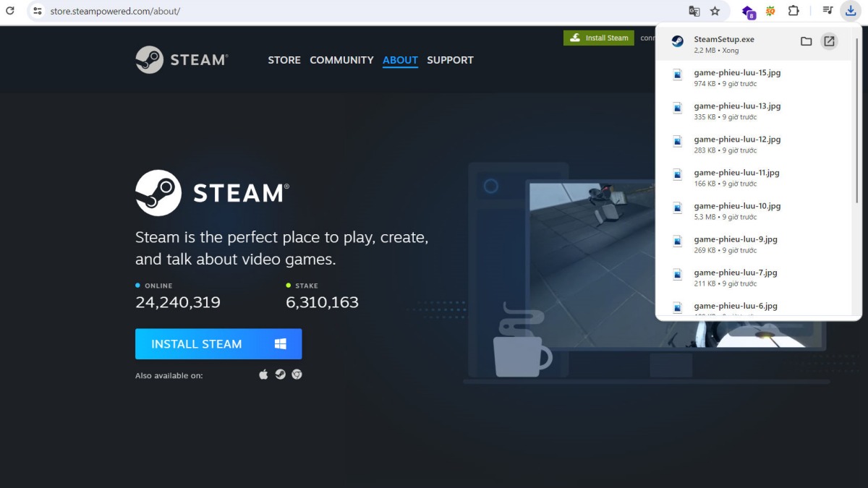
Task: Toggle the Downloads toolbar icon
Action: [851, 11]
